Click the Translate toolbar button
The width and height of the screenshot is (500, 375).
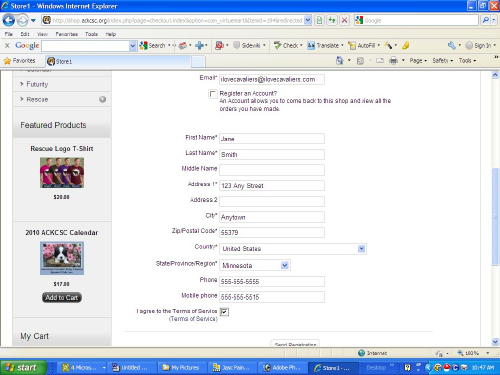click(x=323, y=45)
